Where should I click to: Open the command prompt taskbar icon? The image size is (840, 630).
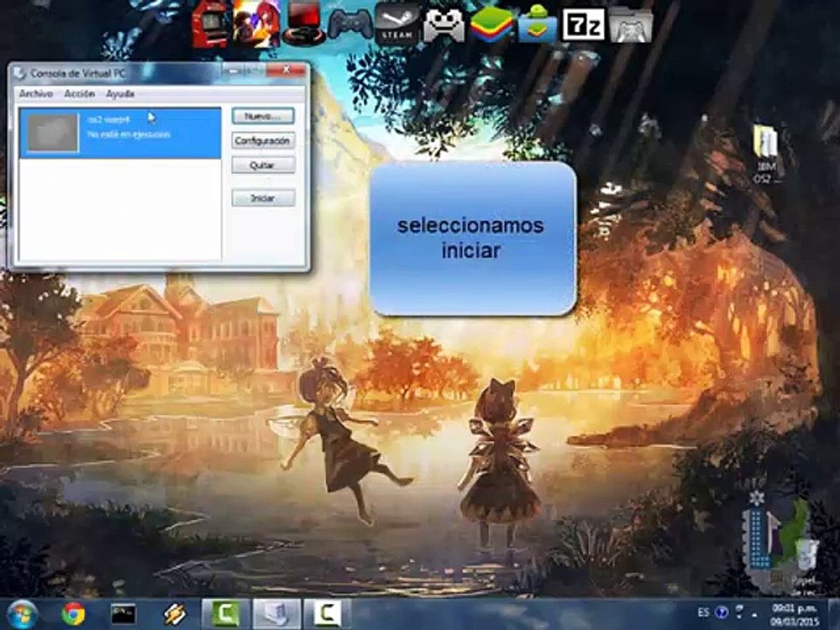pyautogui.click(x=123, y=614)
